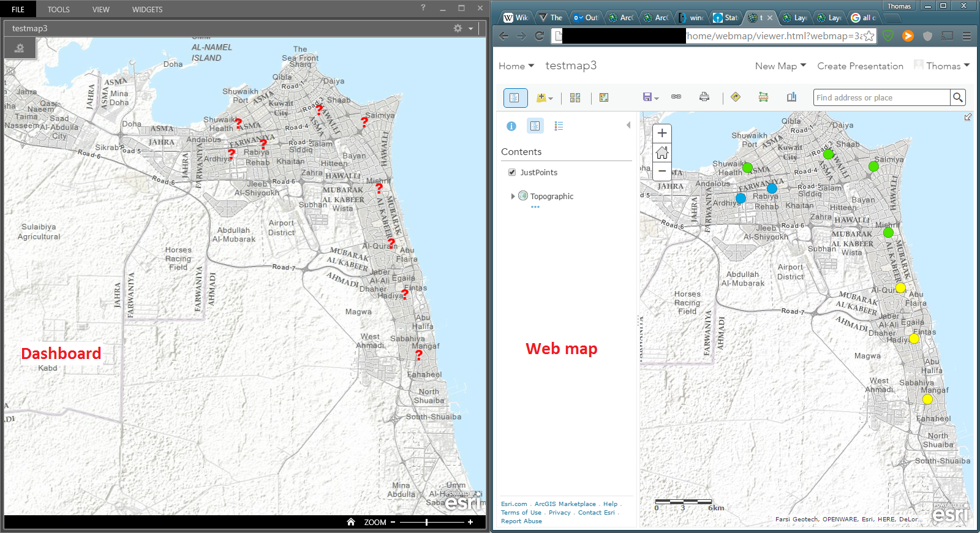Viewport: 980px width, 533px height.
Task: Open the testmap3 widget settings gear
Action: pyautogui.click(x=458, y=28)
